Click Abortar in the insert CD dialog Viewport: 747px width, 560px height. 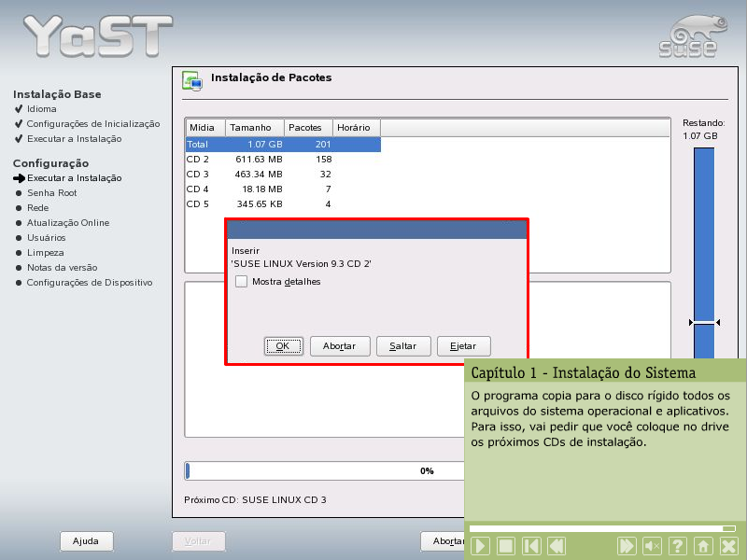tap(340, 346)
